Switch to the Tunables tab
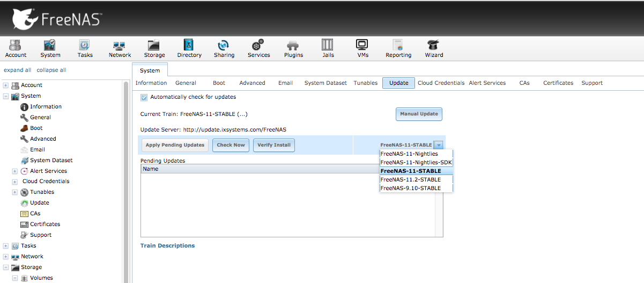The height and width of the screenshot is (283, 644). click(x=366, y=83)
